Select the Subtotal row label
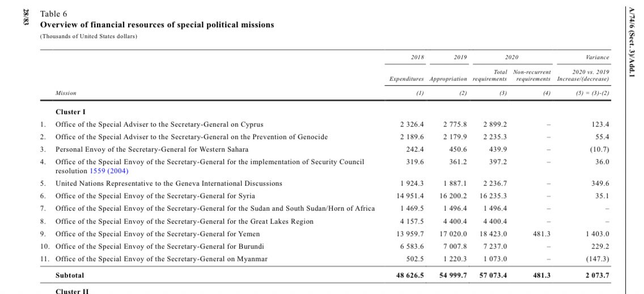This screenshot has width=644, height=294. [69, 275]
